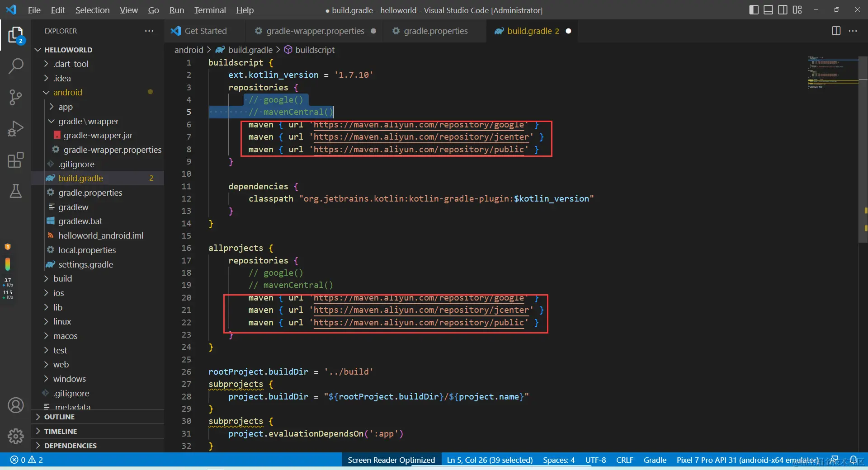Click the errors and warnings status indicator
Image resolution: width=868 pixels, height=470 pixels.
27,460
